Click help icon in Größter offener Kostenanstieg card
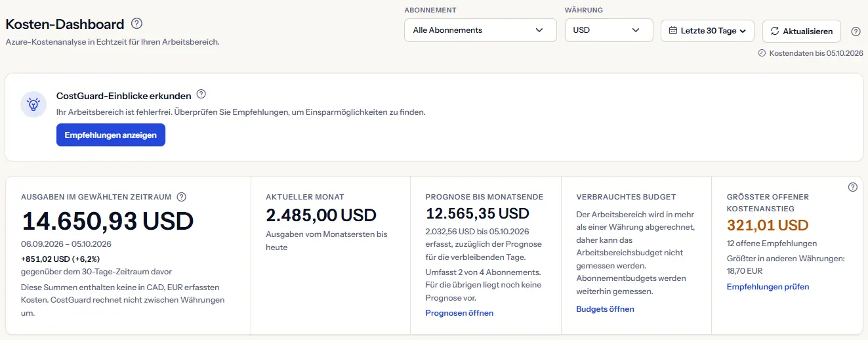Screen dimensions: 868x340 (x=853, y=187)
